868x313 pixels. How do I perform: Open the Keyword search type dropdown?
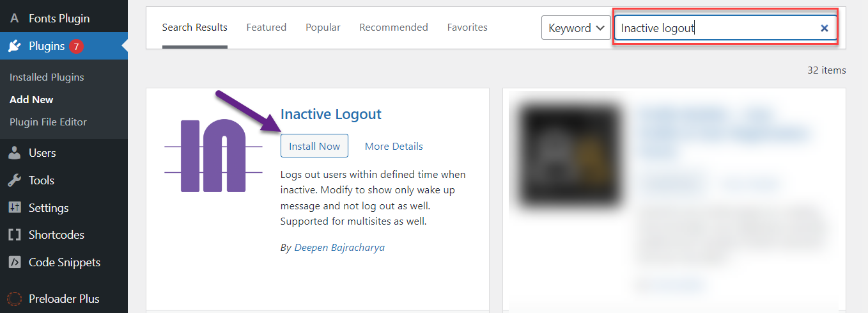(576, 28)
